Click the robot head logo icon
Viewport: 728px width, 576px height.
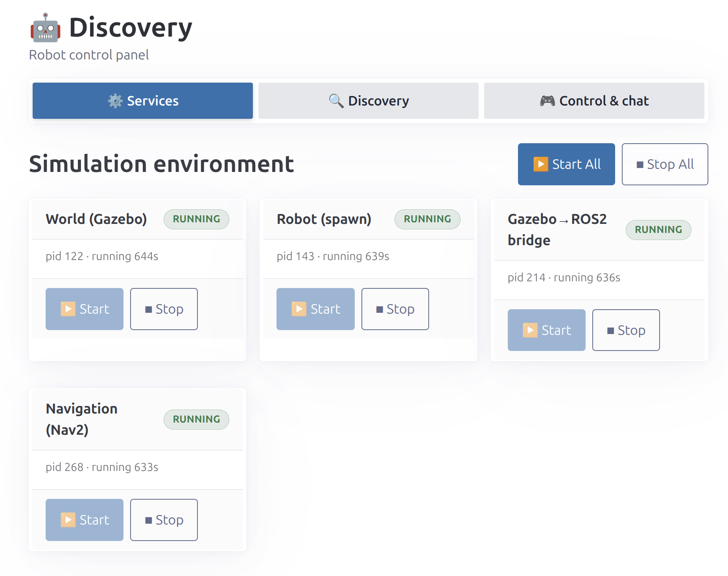(x=46, y=28)
